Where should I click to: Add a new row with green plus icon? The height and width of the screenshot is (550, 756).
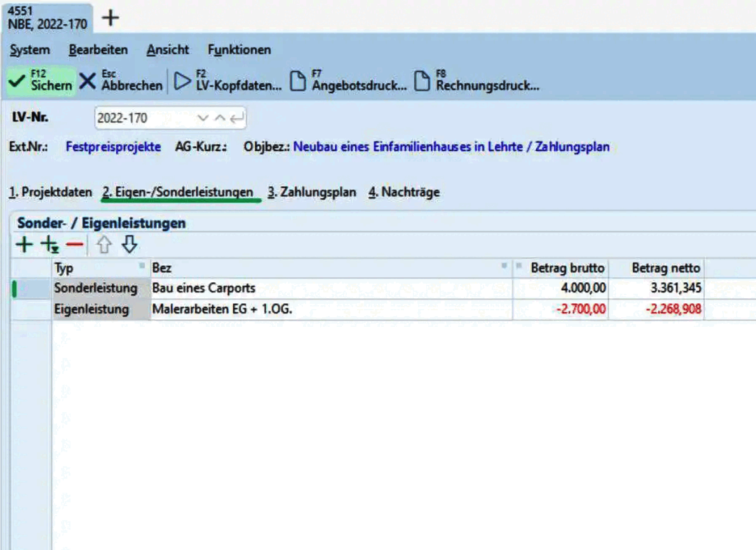tap(24, 245)
